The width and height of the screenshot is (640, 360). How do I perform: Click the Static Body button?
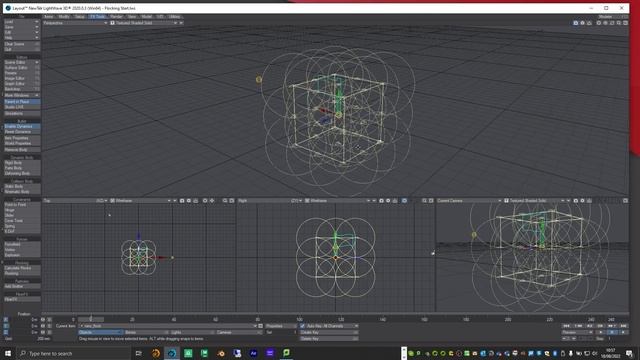pyautogui.click(x=22, y=186)
